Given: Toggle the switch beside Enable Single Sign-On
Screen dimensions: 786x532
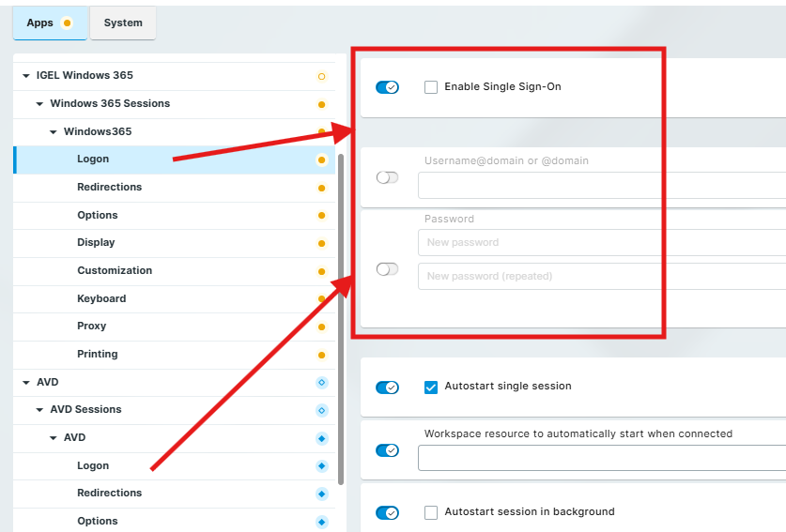Looking at the screenshot, I should tap(387, 87).
